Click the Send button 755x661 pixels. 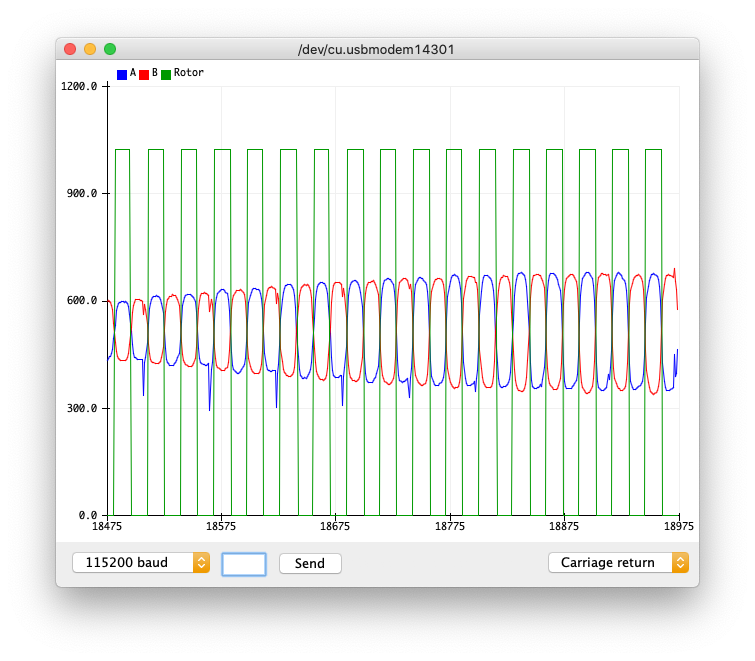coord(310,563)
